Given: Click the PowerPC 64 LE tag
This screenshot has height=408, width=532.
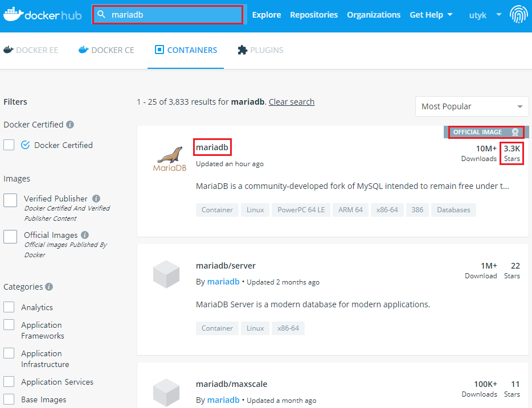Looking at the screenshot, I should pos(301,210).
